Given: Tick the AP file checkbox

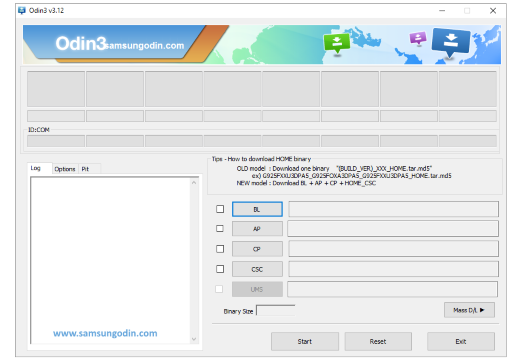Looking at the screenshot, I should tap(220, 229).
